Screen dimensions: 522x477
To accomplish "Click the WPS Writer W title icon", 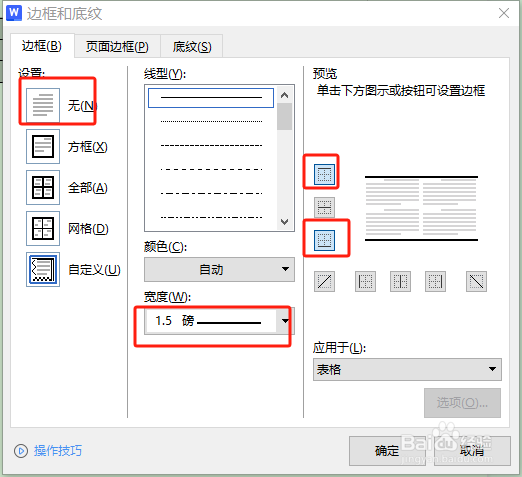I will (x=14, y=13).
